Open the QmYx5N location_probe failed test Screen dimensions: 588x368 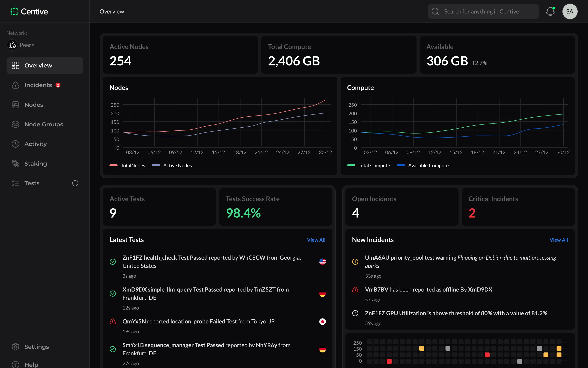217,326
